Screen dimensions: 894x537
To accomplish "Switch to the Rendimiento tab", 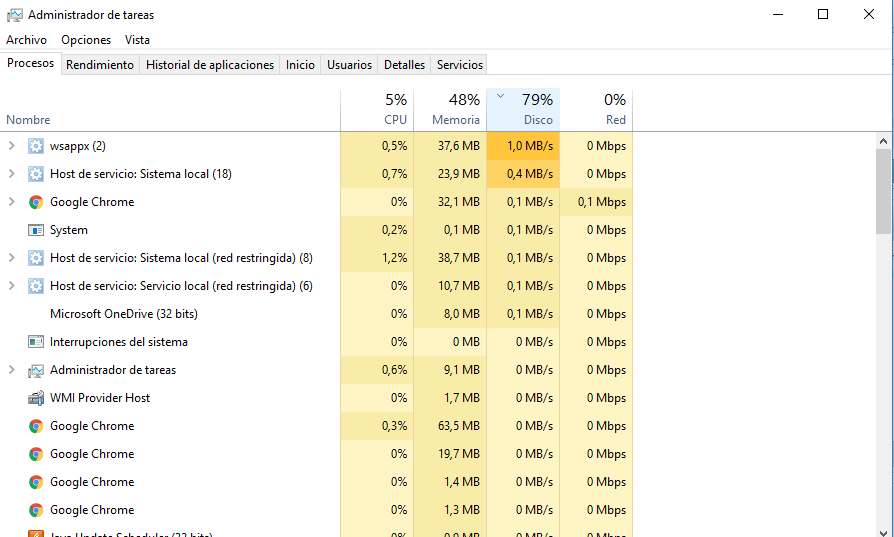I will click(100, 65).
